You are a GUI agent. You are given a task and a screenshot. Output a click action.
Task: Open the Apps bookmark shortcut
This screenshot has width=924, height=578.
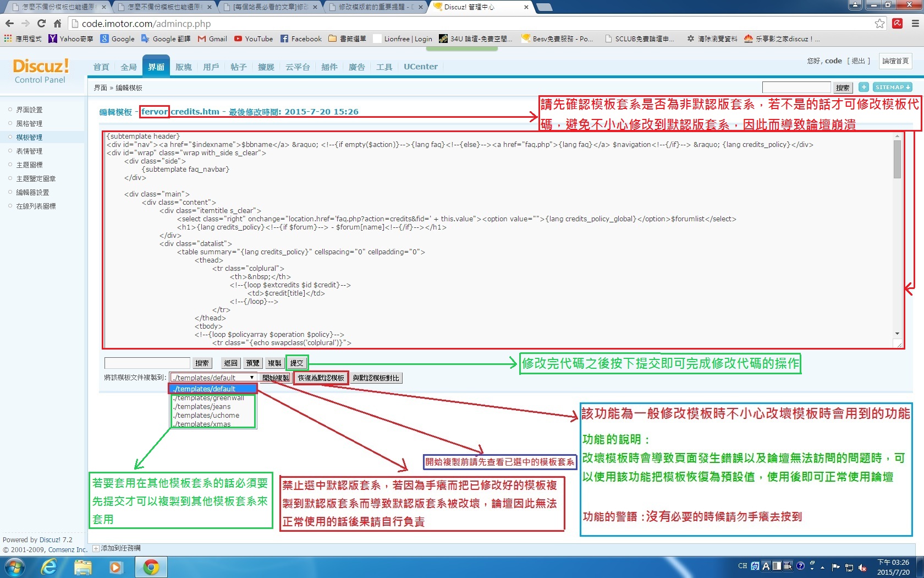[x=23, y=39]
